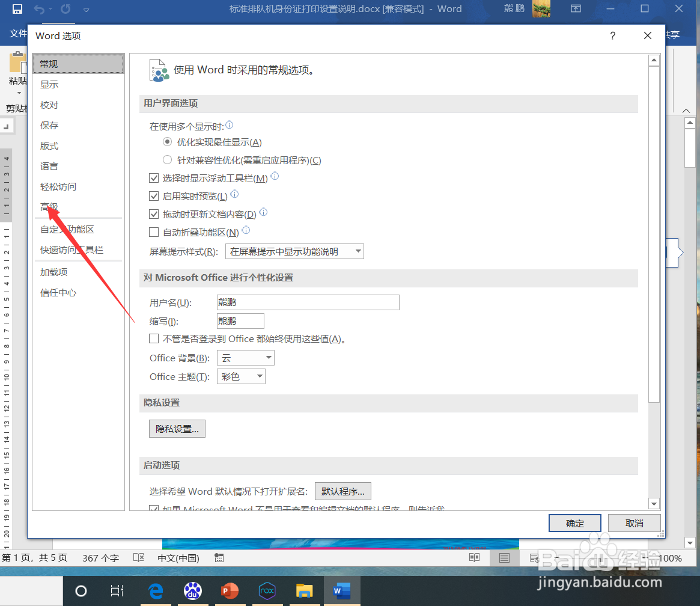Open the Customize Quick Access Toolbar arrow
This screenshot has height=606, width=700.
(x=86, y=10)
